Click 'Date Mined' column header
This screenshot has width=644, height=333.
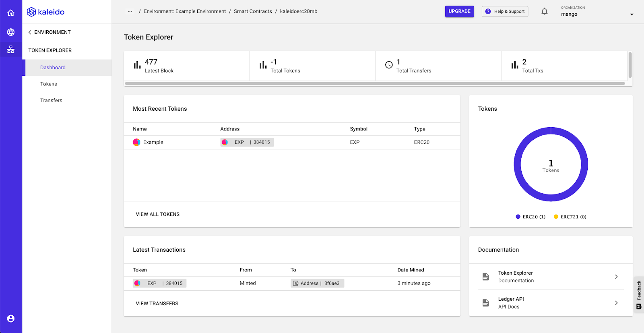coord(411,270)
